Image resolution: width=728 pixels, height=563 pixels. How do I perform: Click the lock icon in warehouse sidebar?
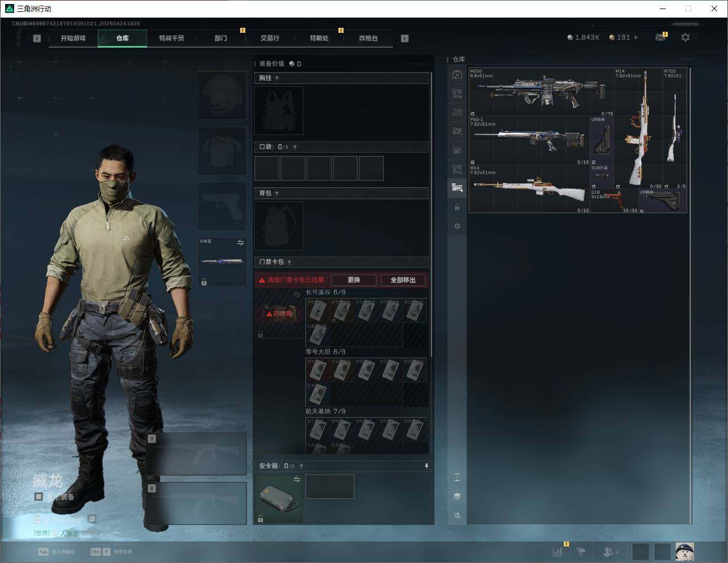click(x=457, y=207)
